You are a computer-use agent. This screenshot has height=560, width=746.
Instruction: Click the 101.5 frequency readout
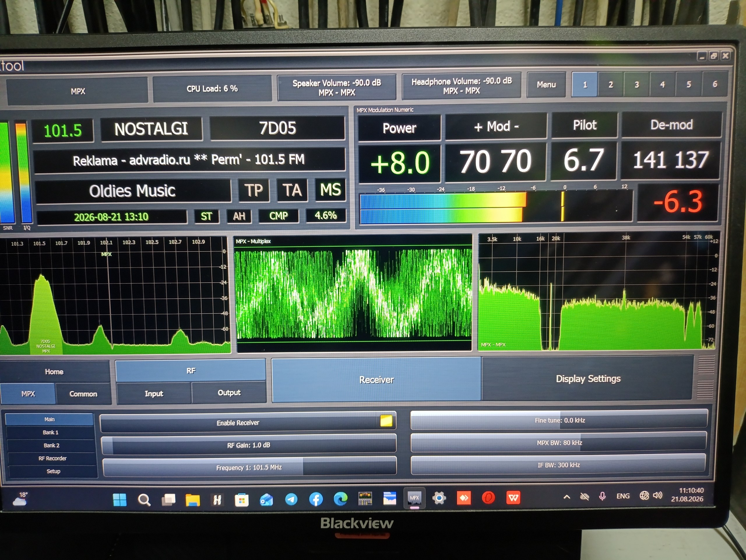point(63,131)
